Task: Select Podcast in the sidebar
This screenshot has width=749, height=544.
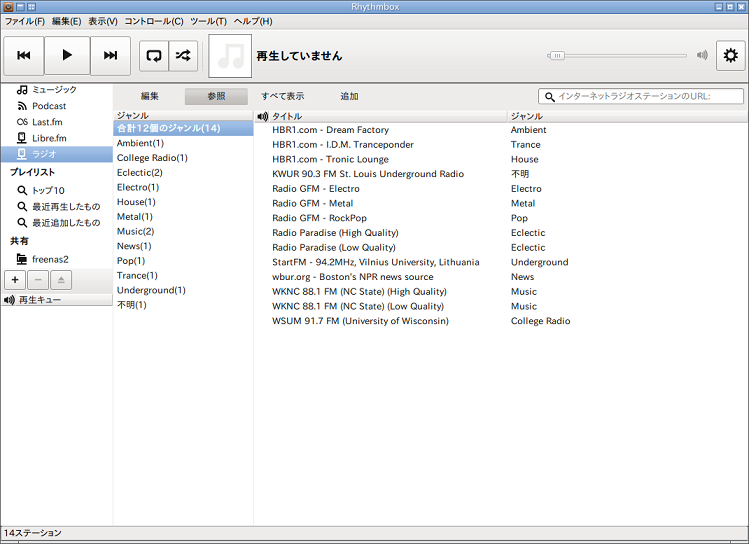Action: pos(56,106)
